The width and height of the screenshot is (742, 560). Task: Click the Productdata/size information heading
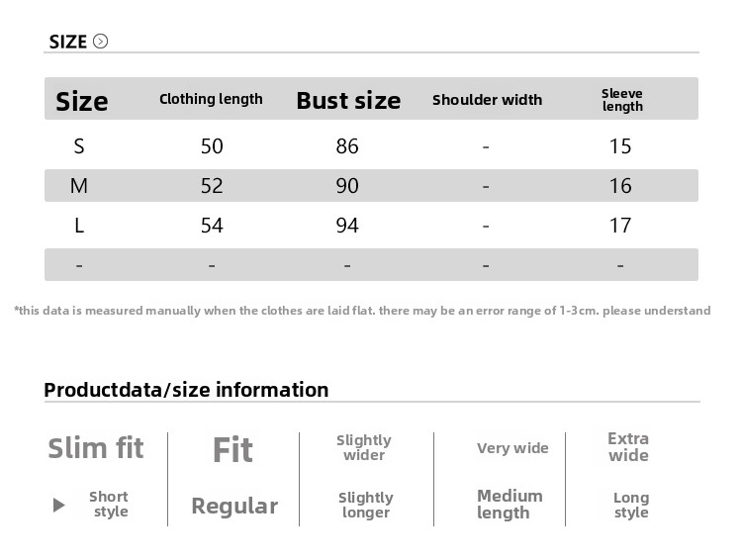tap(186, 390)
